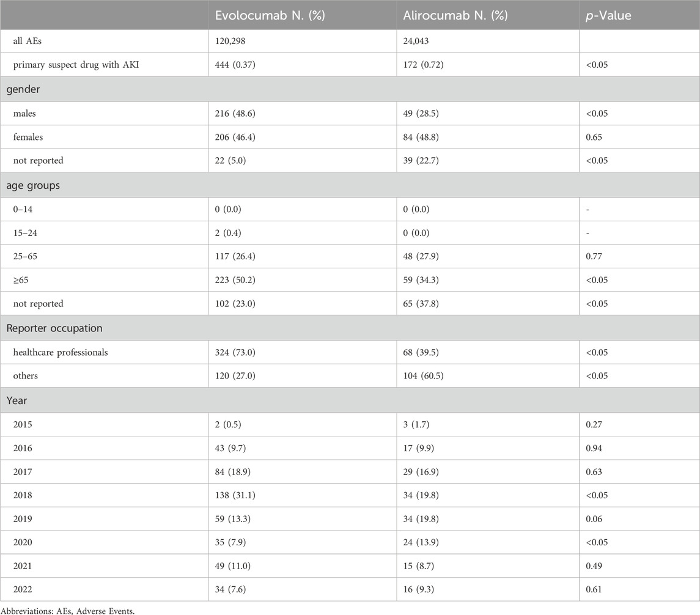Click the cell 65 (37.8)

(x=421, y=304)
